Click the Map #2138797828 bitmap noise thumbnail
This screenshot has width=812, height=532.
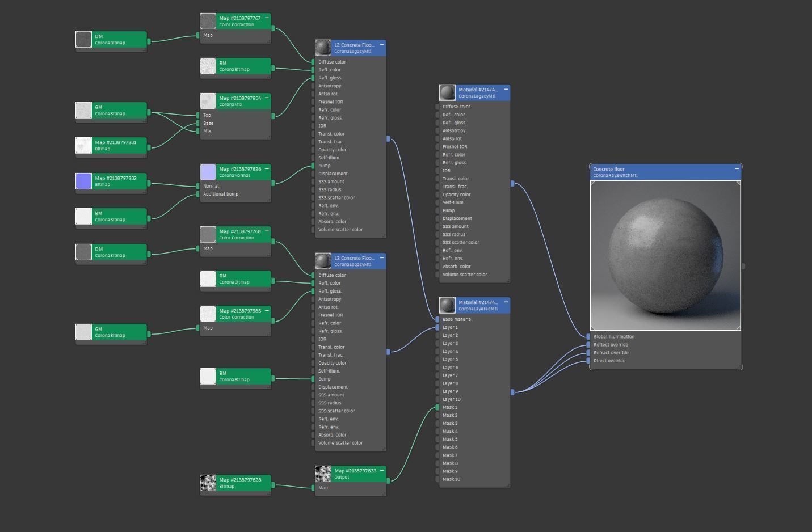click(x=208, y=483)
